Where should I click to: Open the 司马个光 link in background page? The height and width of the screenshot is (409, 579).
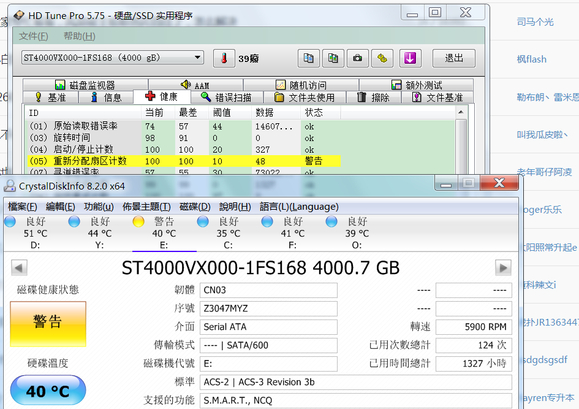pos(535,22)
